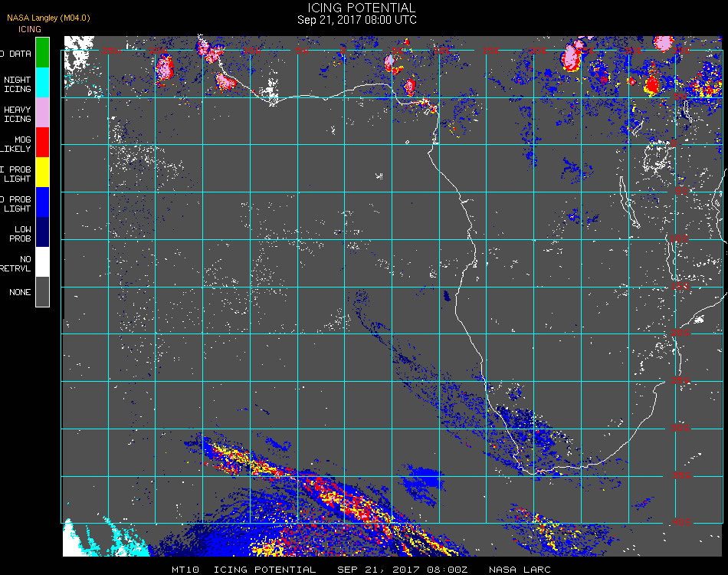Click the '15E' longitude label

coord(490,50)
